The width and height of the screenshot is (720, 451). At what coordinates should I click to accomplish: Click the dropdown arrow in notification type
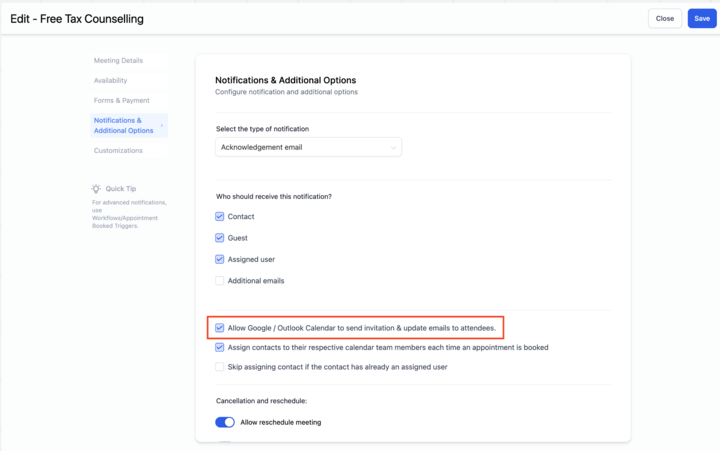pos(393,147)
